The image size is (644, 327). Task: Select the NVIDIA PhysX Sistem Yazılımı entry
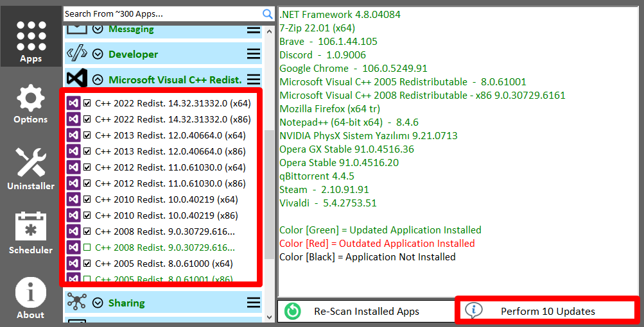(369, 136)
